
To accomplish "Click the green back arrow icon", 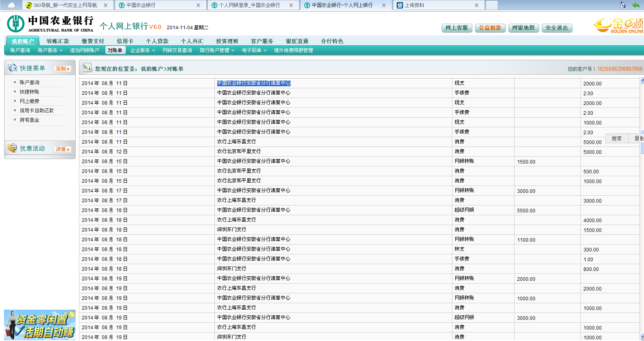I will (x=635, y=5).
